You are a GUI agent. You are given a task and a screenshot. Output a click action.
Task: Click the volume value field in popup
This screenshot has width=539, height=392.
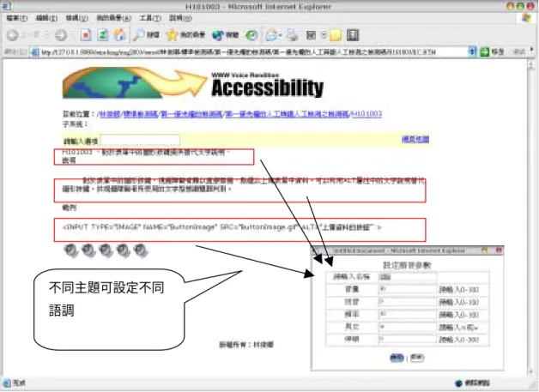click(407, 289)
